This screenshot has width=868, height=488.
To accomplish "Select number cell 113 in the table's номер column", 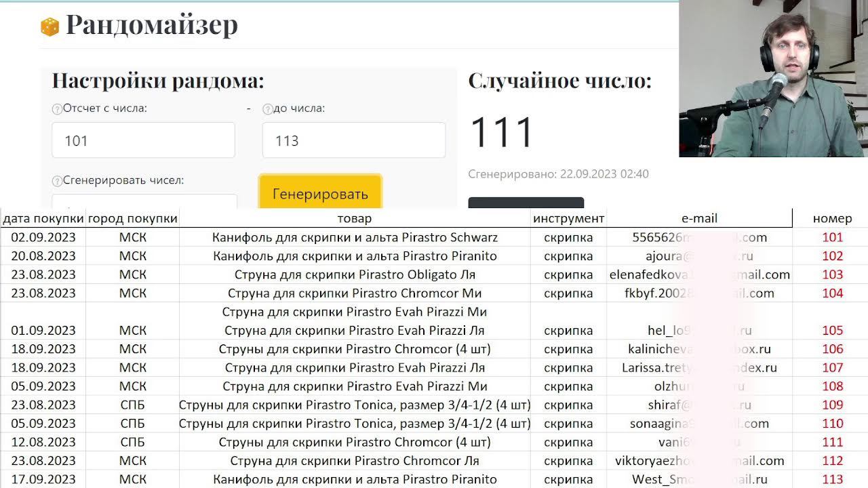I will (x=832, y=479).
